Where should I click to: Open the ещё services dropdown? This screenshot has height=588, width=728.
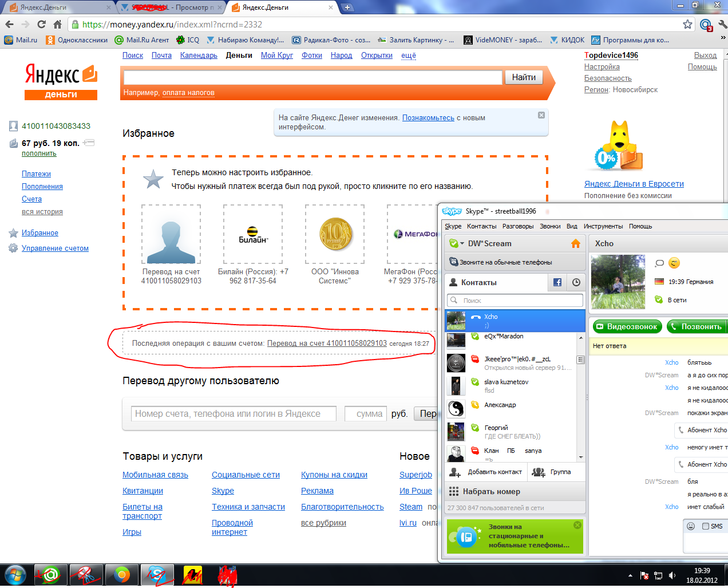coord(409,56)
